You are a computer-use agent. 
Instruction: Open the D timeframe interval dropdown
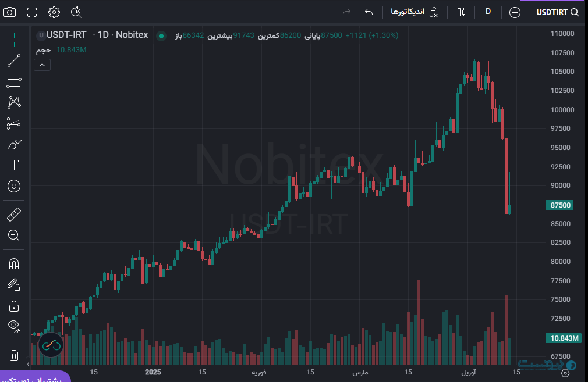click(x=488, y=12)
